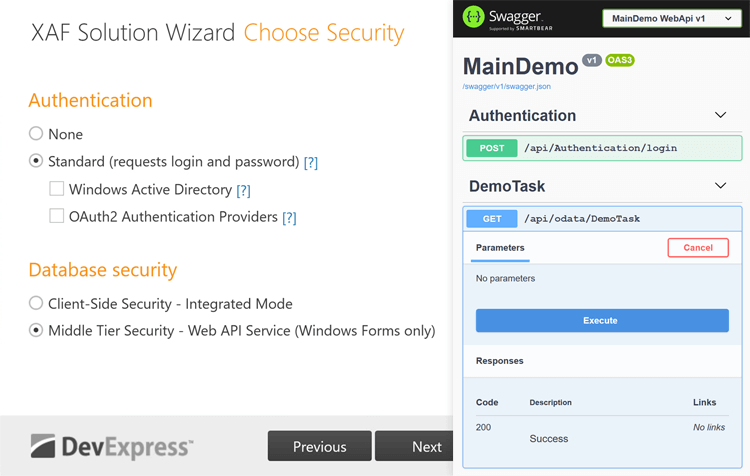Collapse the Authentication section chevron

pos(720,116)
